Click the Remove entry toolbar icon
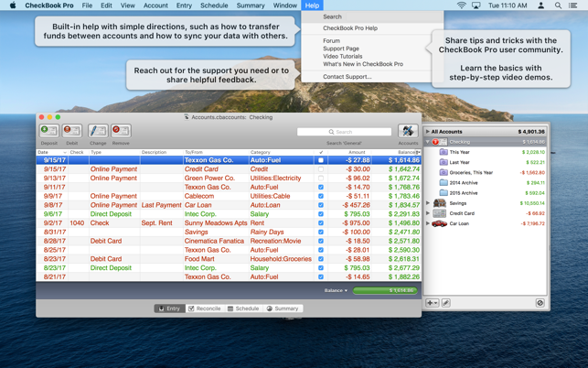Image resolution: width=588 pixels, height=368 pixels. [x=121, y=131]
